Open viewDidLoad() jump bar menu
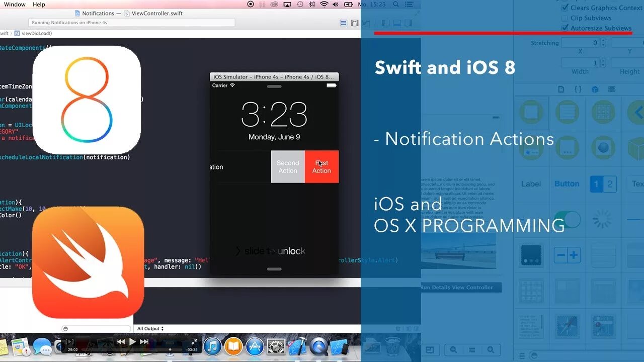This screenshot has width=644, height=362. click(33, 33)
